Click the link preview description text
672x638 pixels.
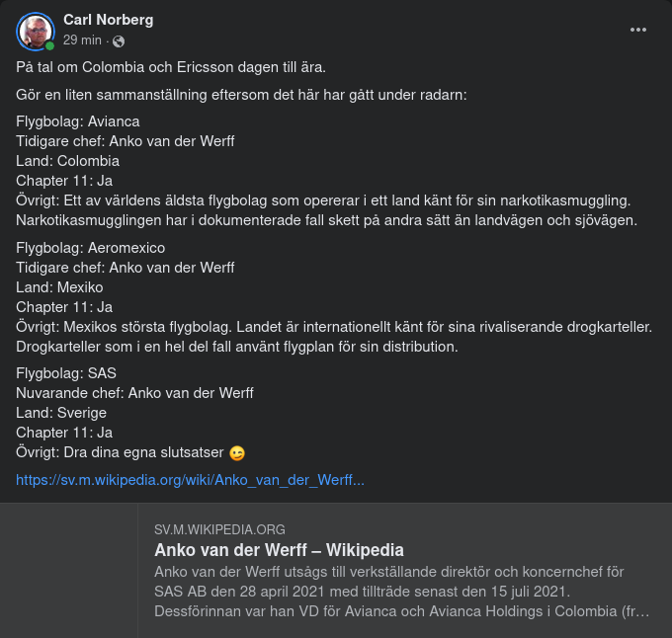point(402,592)
